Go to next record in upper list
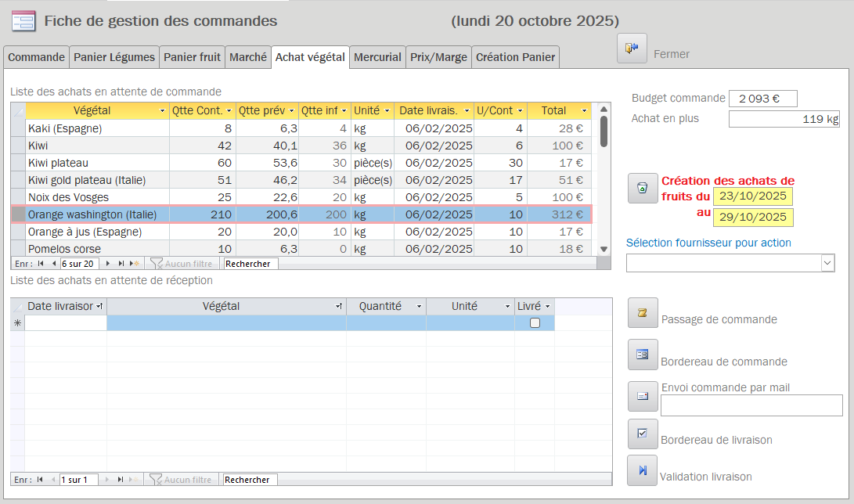854x504 pixels. pos(109,264)
